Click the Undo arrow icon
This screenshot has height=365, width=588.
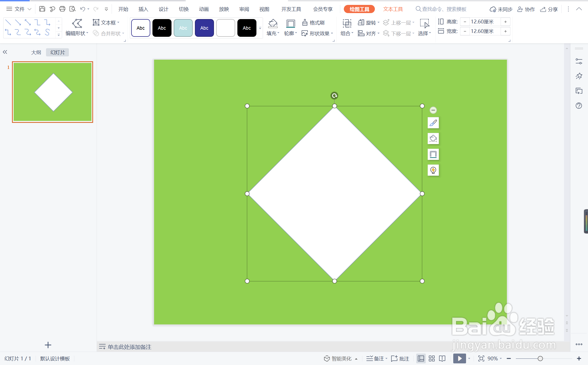[x=83, y=9]
